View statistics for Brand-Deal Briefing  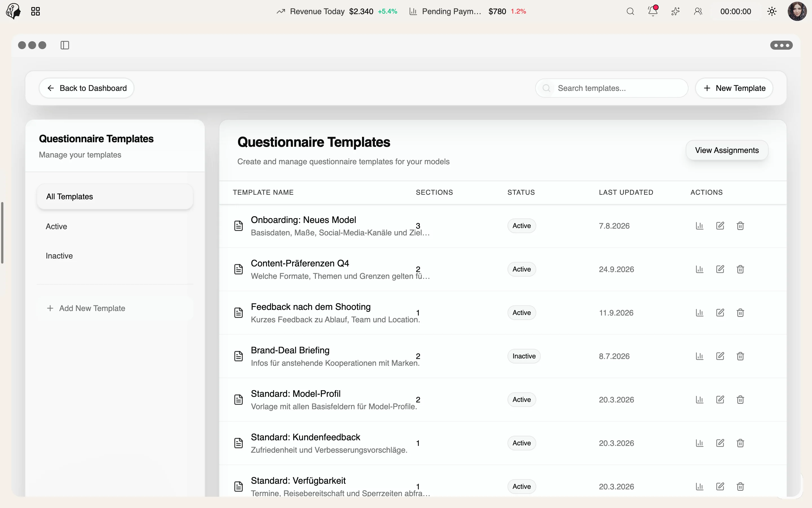coord(700,356)
